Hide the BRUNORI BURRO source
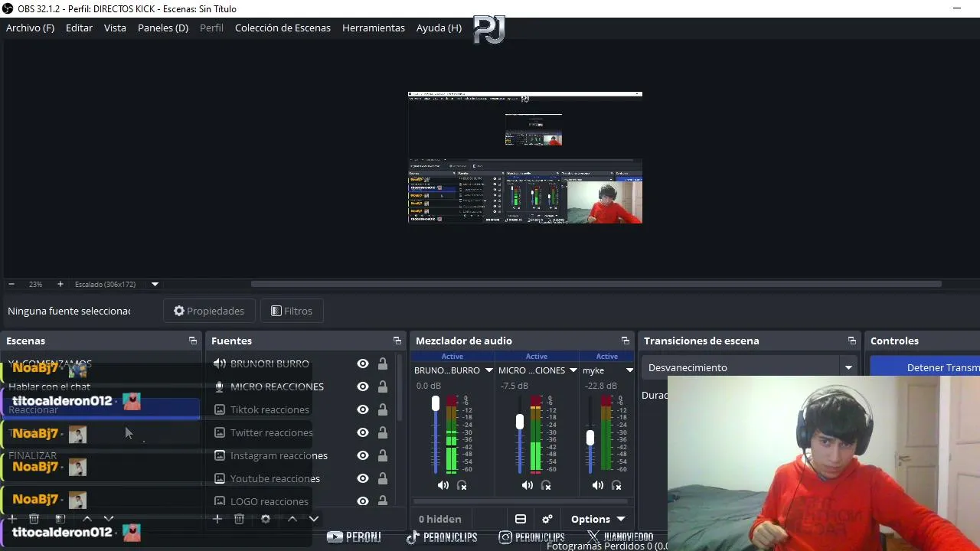Screen dimensions: 980x551 363,364
